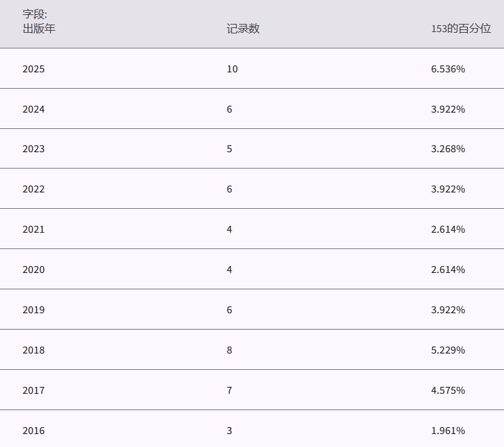Click the 2021 year entry
This screenshot has height=447, width=504.
33,229
